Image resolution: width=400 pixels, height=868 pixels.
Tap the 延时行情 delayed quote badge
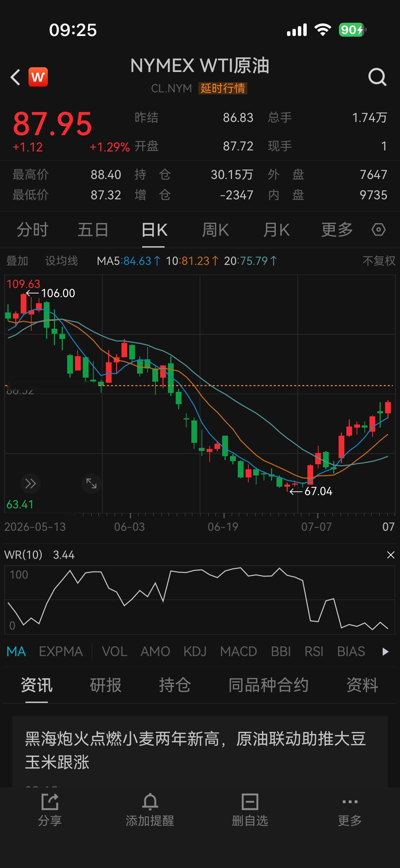point(223,88)
